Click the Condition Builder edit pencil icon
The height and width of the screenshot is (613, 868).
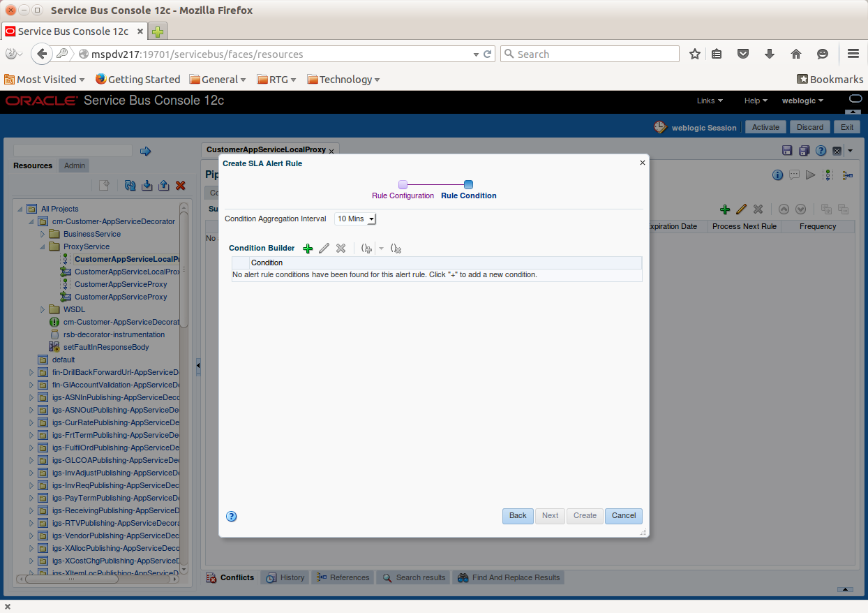coord(324,249)
